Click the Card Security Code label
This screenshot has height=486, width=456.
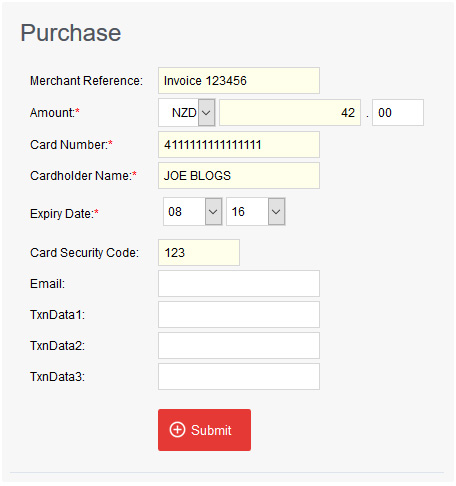(84, 253)
